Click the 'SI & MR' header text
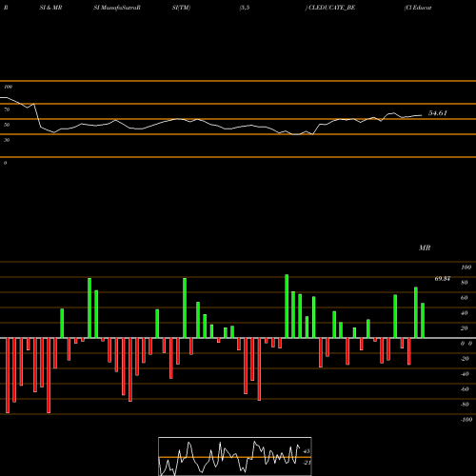 (50, 8)
